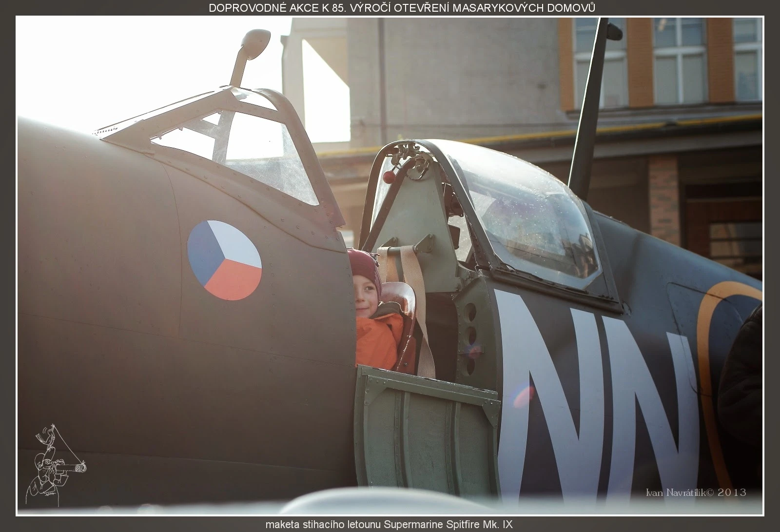Image resolution: width=780 pixels, height=532 pixels.
Task: Click the sliding bubble canopy glass
Action: point(531,215)
